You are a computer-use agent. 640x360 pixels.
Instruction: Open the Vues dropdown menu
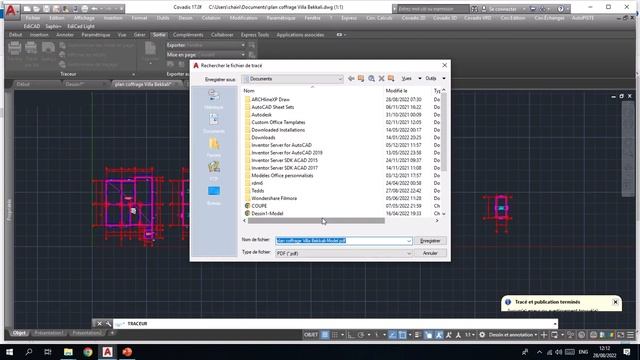tap(411, 78)
